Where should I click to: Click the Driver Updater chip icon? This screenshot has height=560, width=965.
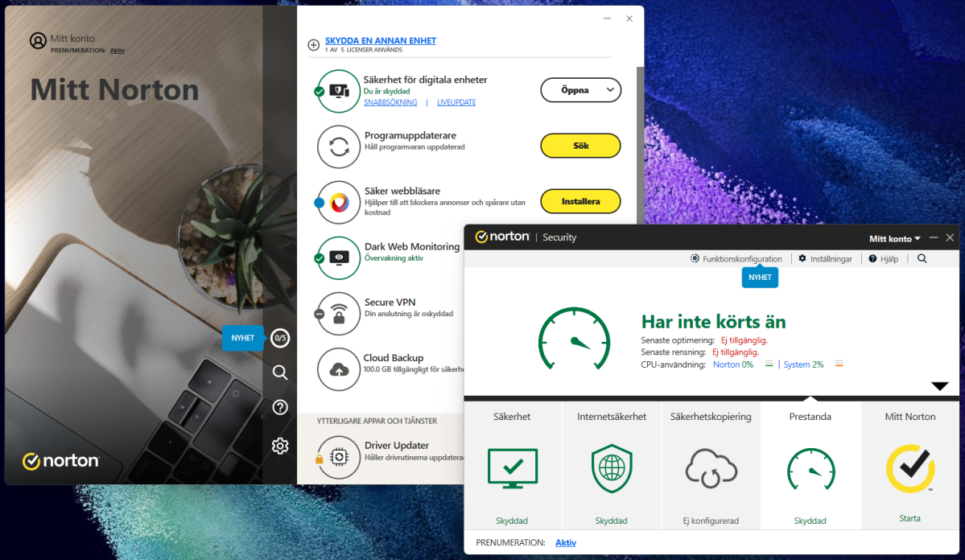click(339, 456)
